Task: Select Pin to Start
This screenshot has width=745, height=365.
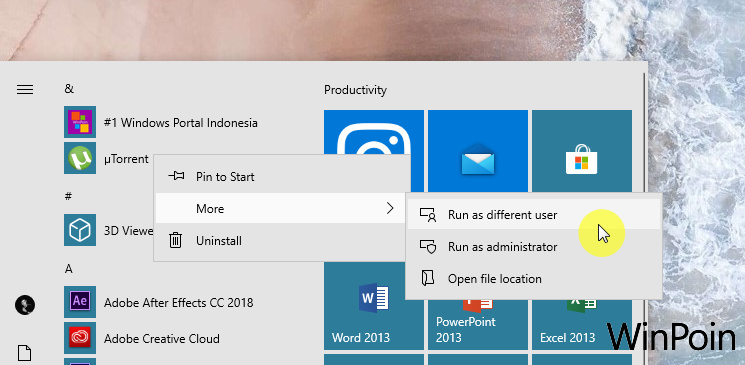Action: 282,176
